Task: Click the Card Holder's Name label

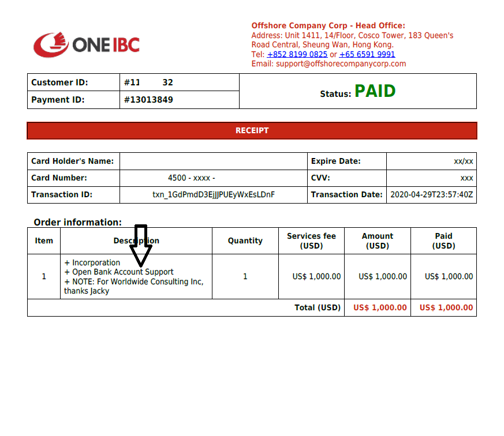Action: point(72,161)
